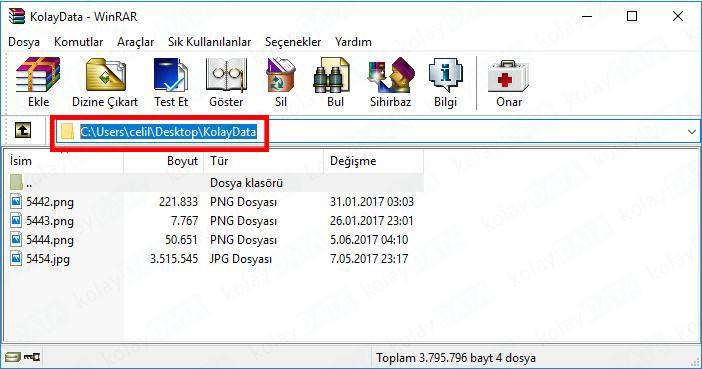Open the Bul search tool
This screenshot has width=702, height=369.
point(331,75)
